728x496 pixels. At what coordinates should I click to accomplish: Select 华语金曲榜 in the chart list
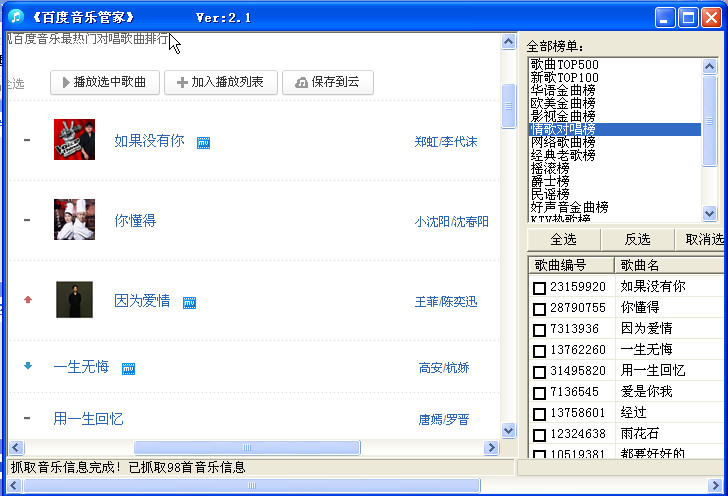[x=615, y=90]
